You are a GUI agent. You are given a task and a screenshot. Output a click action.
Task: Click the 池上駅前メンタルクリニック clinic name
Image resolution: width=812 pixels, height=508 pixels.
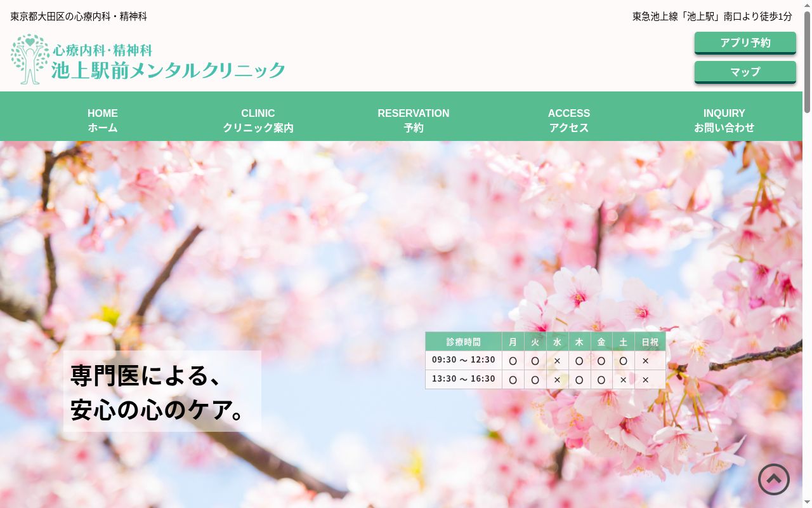(168, 70)
